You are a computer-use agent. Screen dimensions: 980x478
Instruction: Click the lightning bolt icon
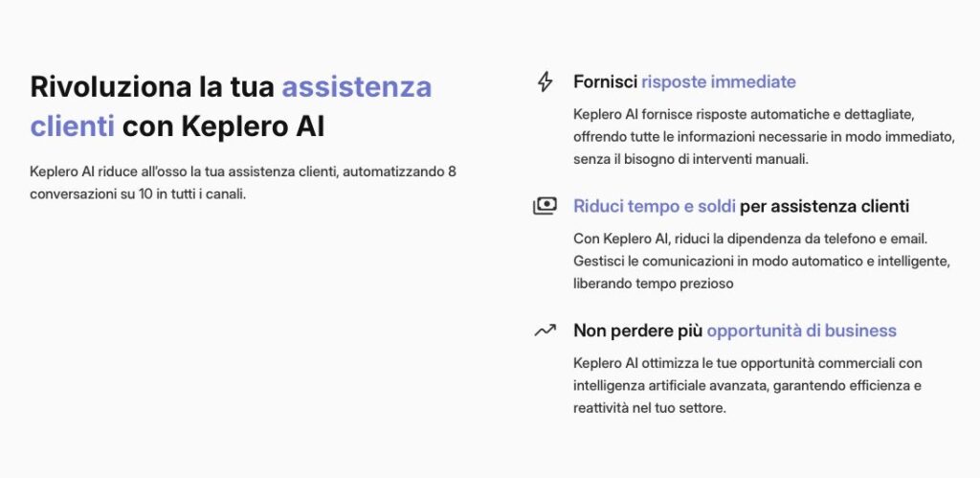pyautogui.click(x=545, y=82)
